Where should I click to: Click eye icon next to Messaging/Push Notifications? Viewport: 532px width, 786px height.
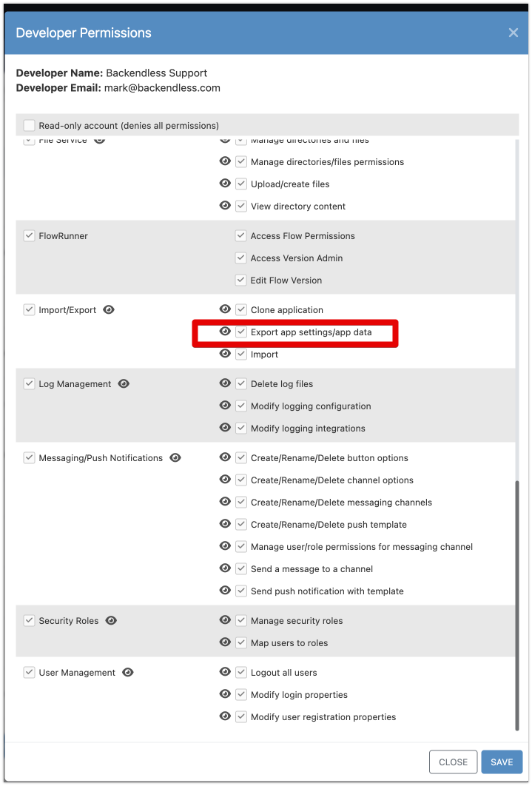tap(175, 457)
